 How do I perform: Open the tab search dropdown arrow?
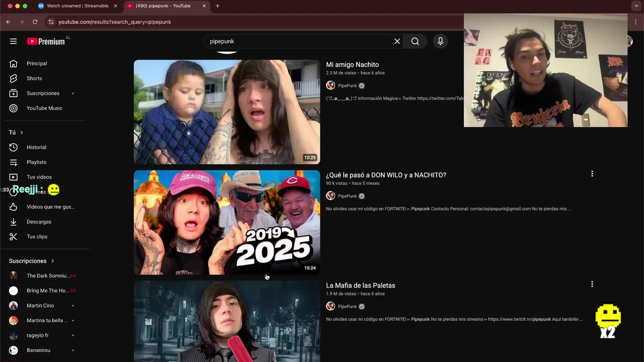tap(636, 6)
